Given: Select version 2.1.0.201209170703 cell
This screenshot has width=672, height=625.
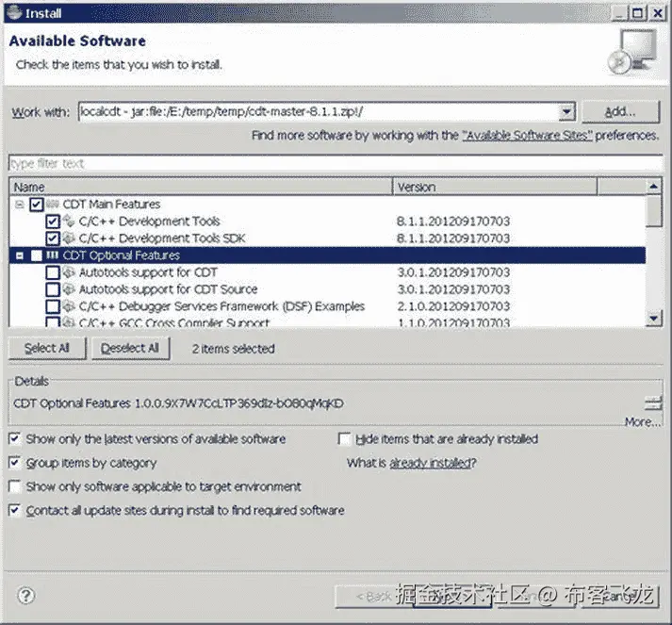Looking at the screenshot, I should (x=453, y=306).
